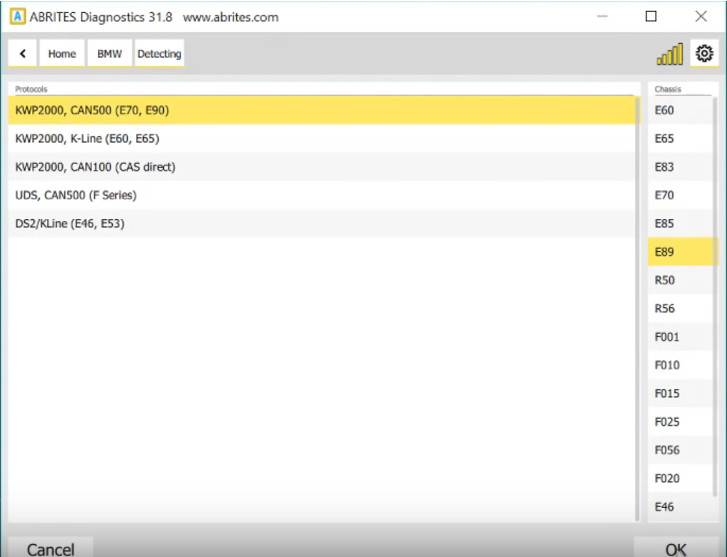Choose chassis E65
The image size is (727, 557).
680,139
